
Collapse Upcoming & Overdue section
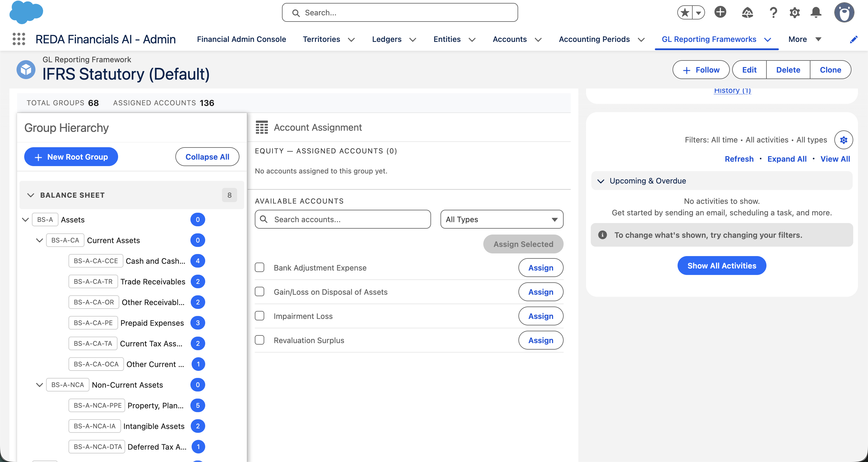pos(601,181)
